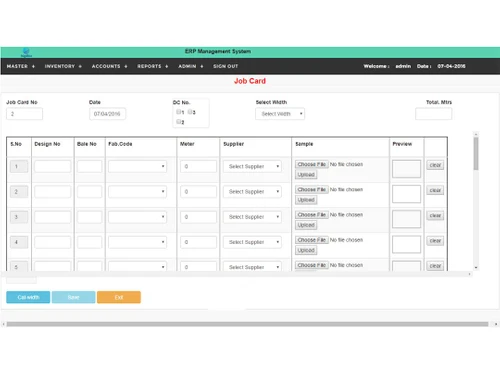The height and width of the screenshot is (375, 500).
Task: Click Choose File in row 4
Action: [x=312, y=240]
